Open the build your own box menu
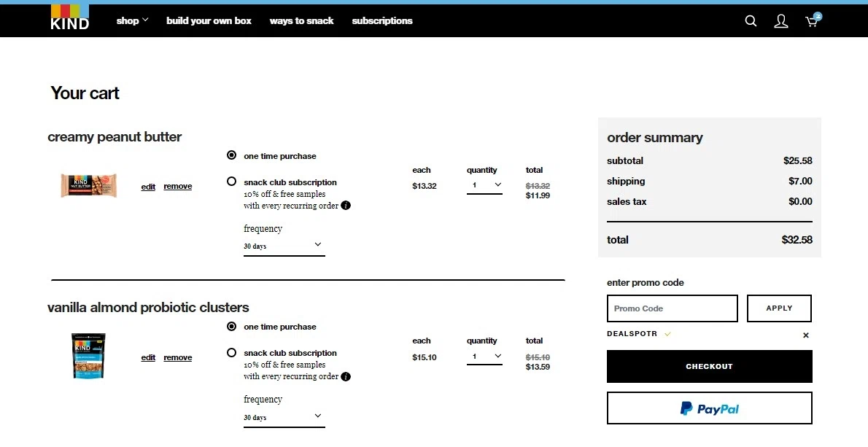The height and width of the screenshot is (447, 868). pyautogui.click(x=209, y=20)
